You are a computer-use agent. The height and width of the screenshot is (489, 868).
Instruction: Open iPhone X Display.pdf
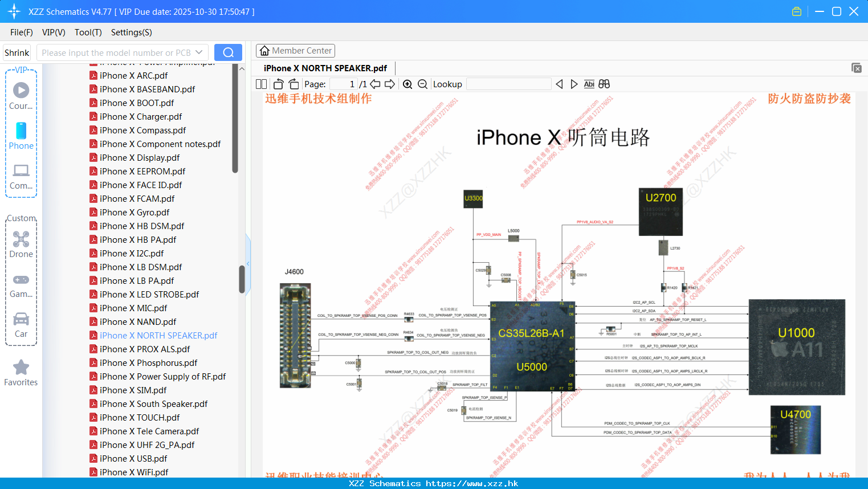pos(140,157)
